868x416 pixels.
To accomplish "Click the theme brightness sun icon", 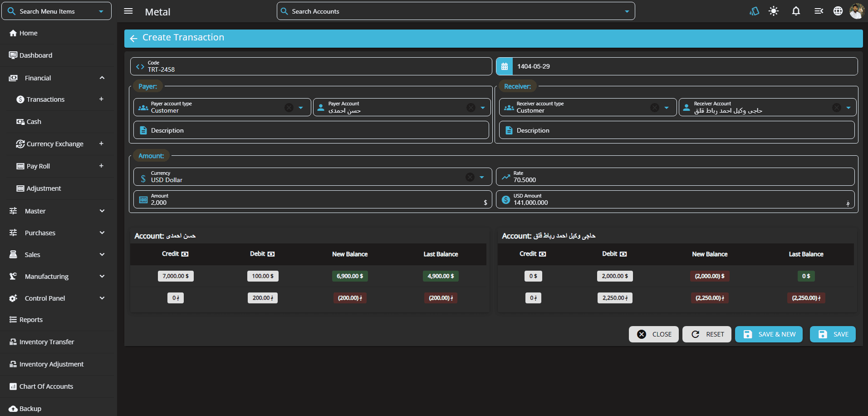I will tap(773, 11).
